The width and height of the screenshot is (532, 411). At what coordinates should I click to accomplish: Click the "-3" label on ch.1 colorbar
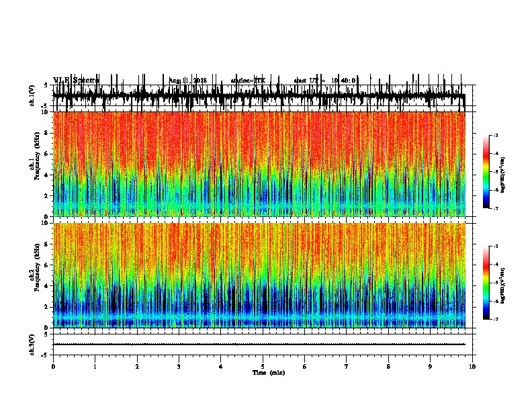495,135
